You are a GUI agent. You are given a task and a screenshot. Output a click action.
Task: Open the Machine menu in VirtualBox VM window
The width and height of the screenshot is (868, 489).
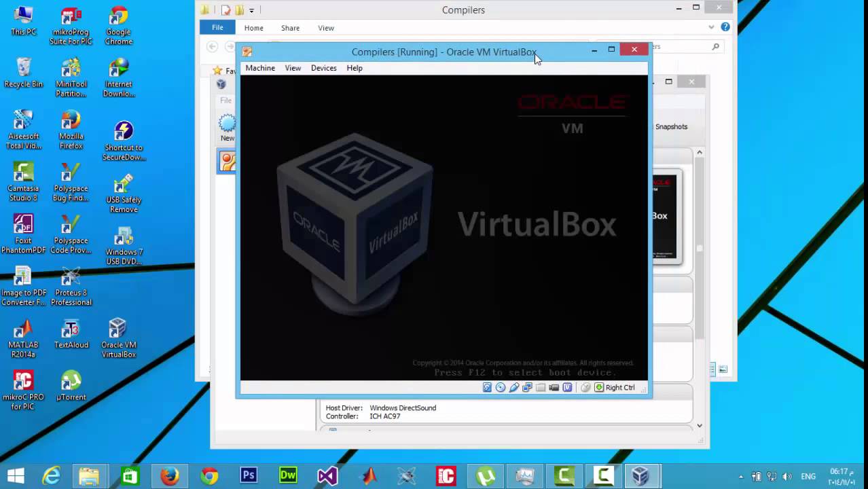(x=260, y=68)
